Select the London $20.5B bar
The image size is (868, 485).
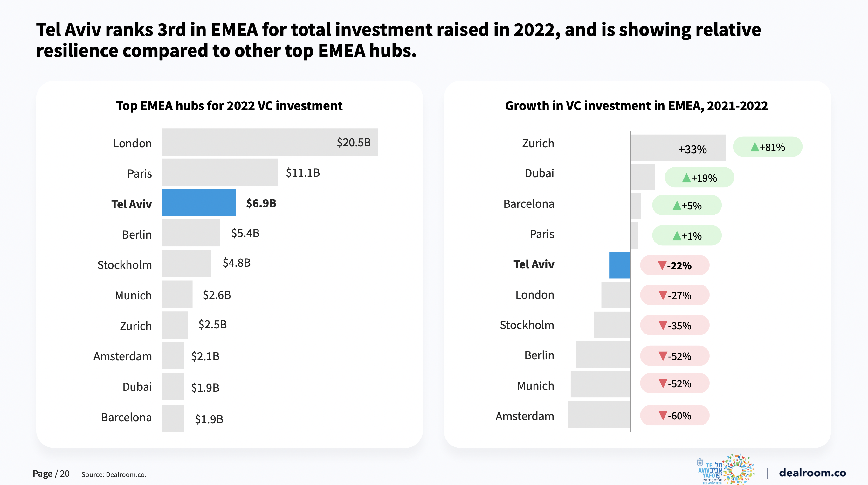pyautogui.click(x=270, y=142)
